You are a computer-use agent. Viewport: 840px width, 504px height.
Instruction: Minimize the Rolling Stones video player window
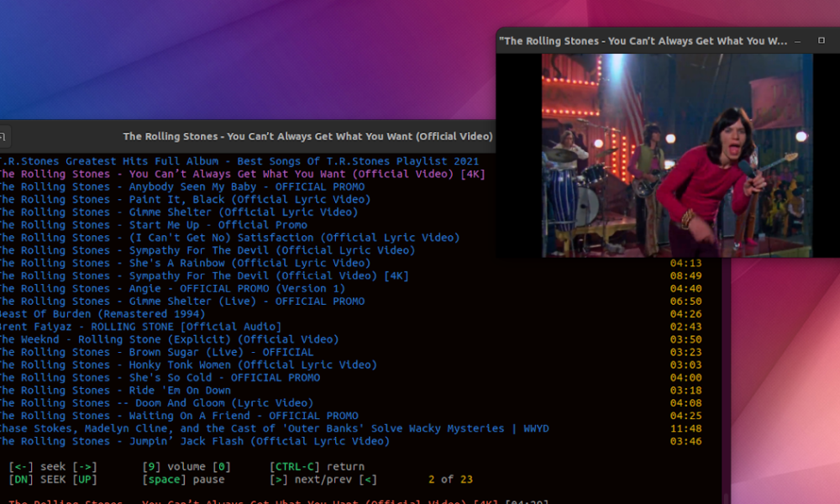tap(798, 40)
